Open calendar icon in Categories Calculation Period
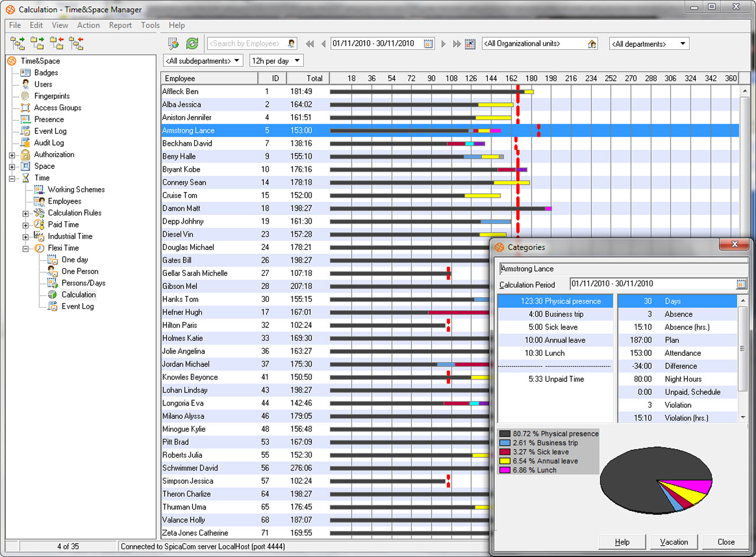This screenshot has height=557, width=756. [x=741, y=284]
